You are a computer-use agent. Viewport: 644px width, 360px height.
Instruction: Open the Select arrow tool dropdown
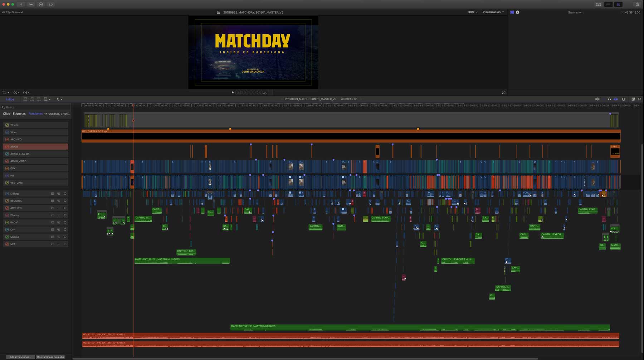click(x=59, y=99)
